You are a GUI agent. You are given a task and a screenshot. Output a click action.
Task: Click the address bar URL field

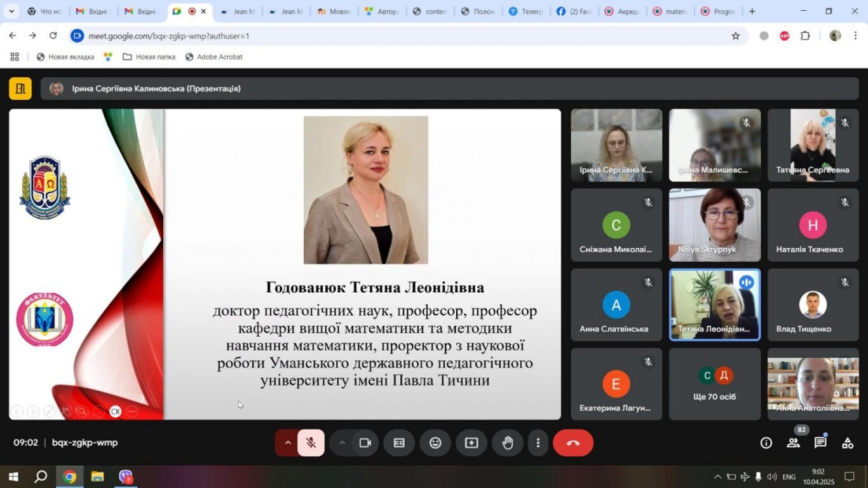pos(407,36)
